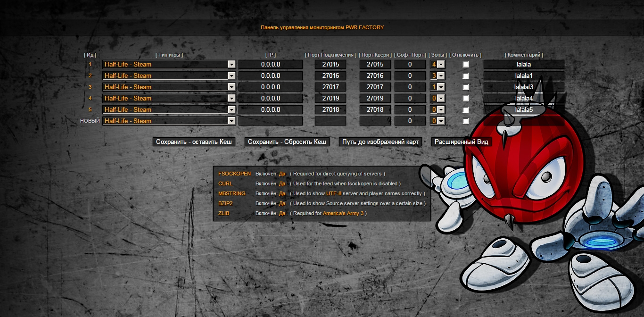Enable the disable checkbox in the НОВЫЙ row
The height and width of the screenshot is (317, 644).
coord(466,121)
